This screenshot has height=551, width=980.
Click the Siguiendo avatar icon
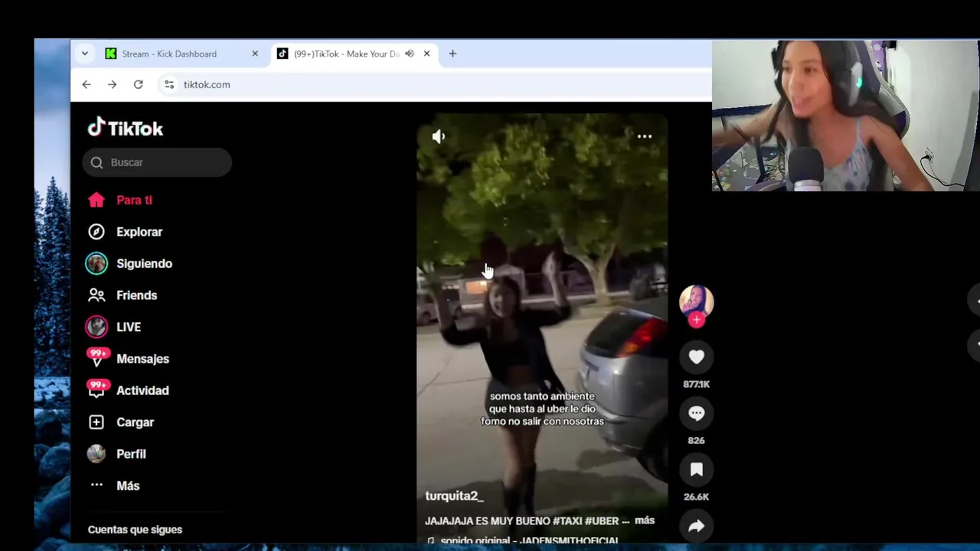click(x=96, y=263)
